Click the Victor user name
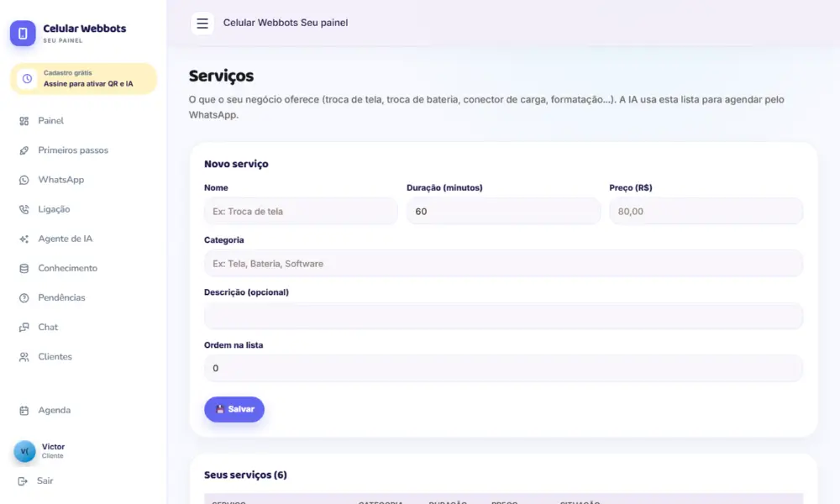840x504 pixels. [54, 447]
